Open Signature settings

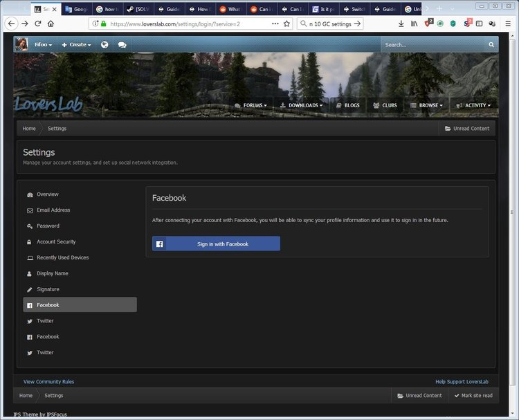point(80,289)
